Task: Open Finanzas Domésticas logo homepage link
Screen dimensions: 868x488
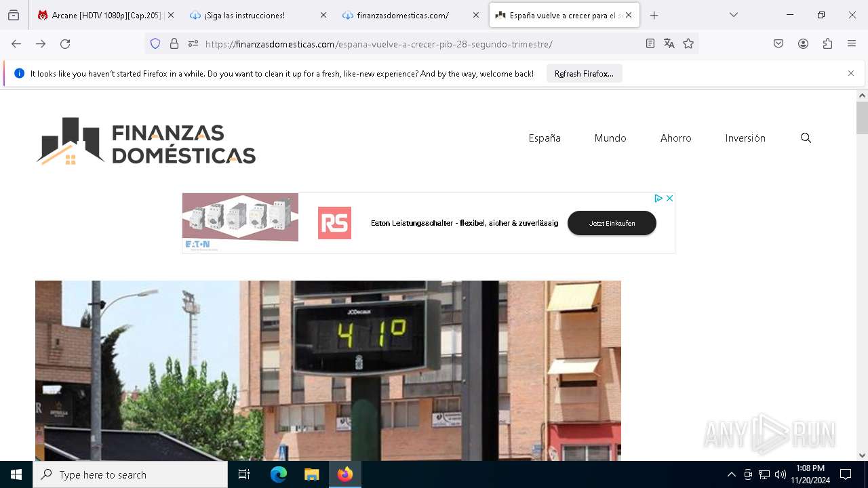Action: click(x=146, y=142)
